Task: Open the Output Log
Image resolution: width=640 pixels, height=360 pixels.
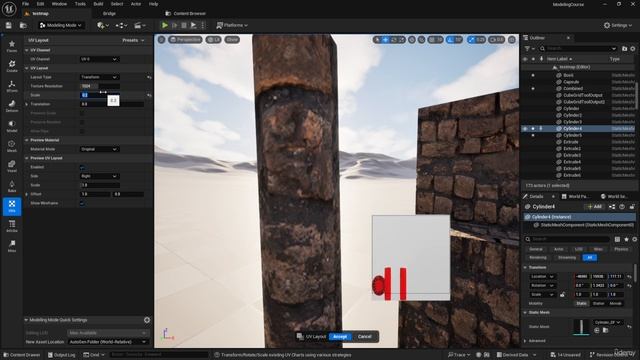Action: [62, 355]
